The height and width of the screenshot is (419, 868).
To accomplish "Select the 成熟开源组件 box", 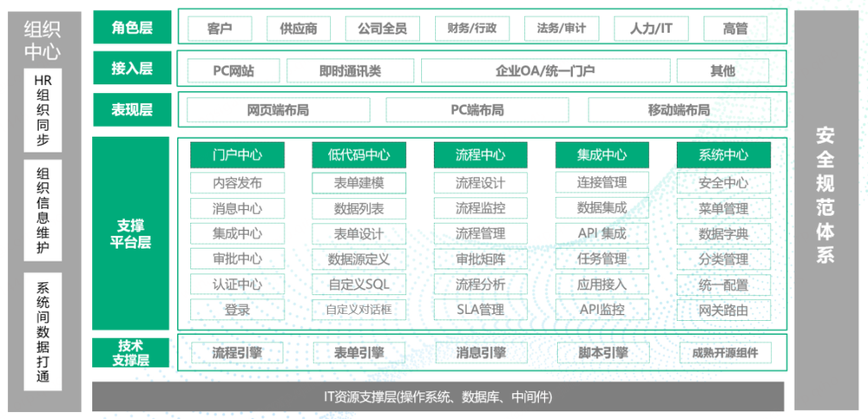I will [x=725, y=352].
